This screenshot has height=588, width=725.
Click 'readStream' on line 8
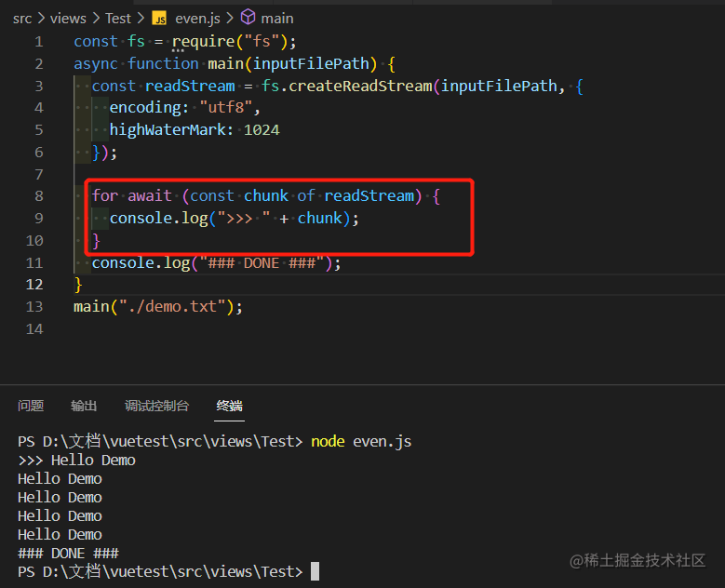click(369, 196)
